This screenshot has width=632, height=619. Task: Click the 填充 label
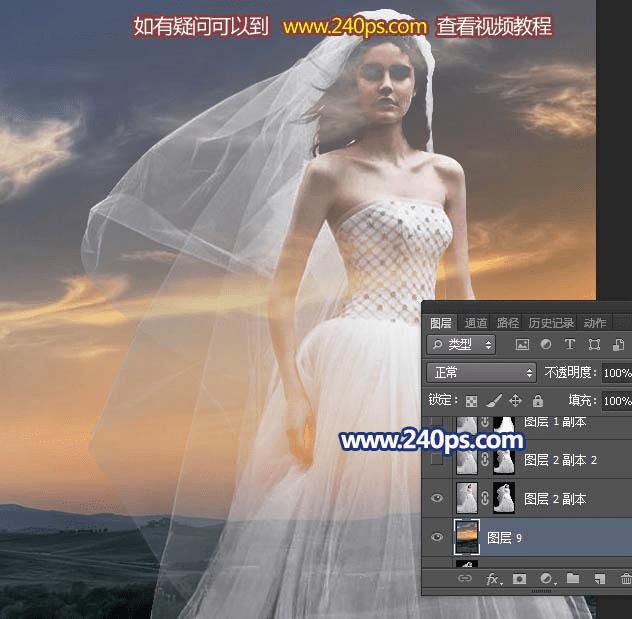[x=582, y=400]
